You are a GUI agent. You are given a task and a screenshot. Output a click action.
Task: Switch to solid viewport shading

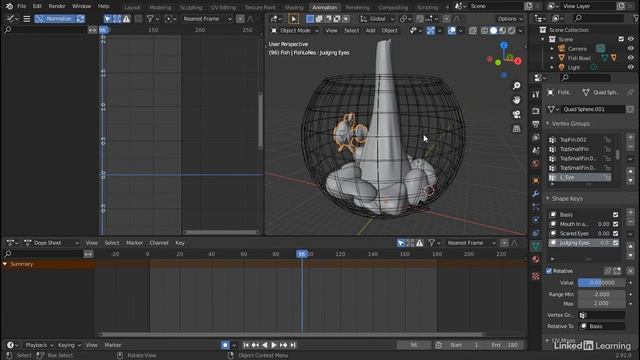(x=493, y=31)
